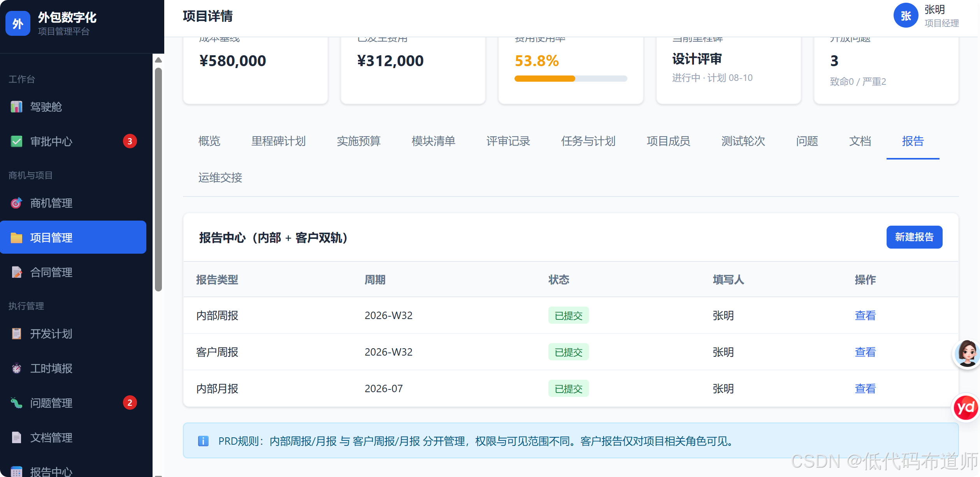Click the 审批中心 checkmark icon
The image size is (980, 477).
(16, 141)
